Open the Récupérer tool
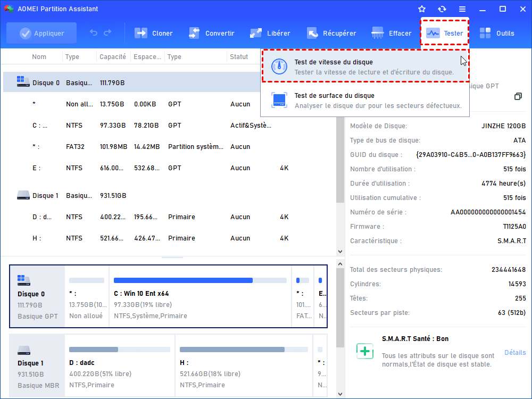Image resolution: width=532 pixels, height=399 pixels. (x=312, y=33)
